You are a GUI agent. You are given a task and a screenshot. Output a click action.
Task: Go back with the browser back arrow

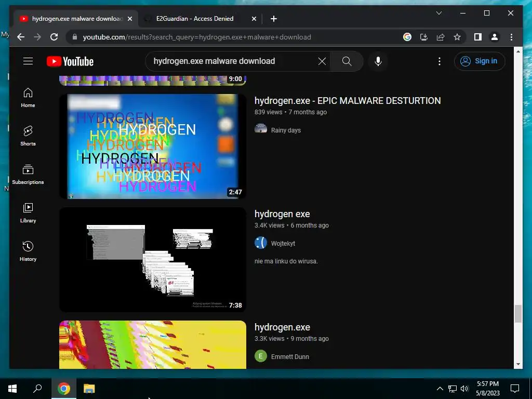click(x=21, y=37)
